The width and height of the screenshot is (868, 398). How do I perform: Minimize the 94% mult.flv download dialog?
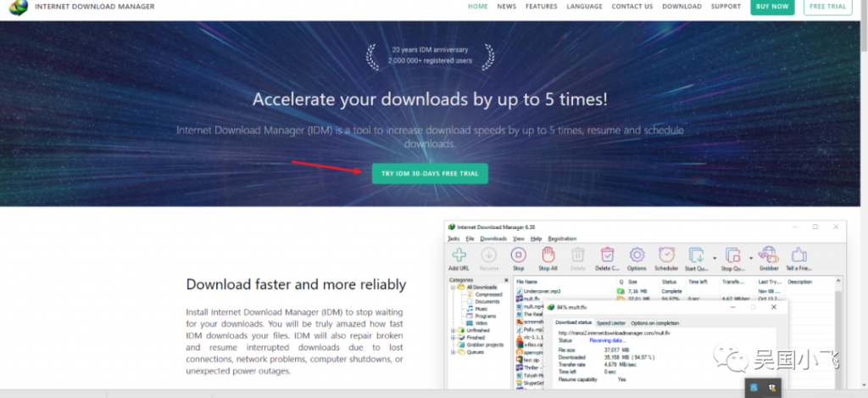(x=733, y=307)
